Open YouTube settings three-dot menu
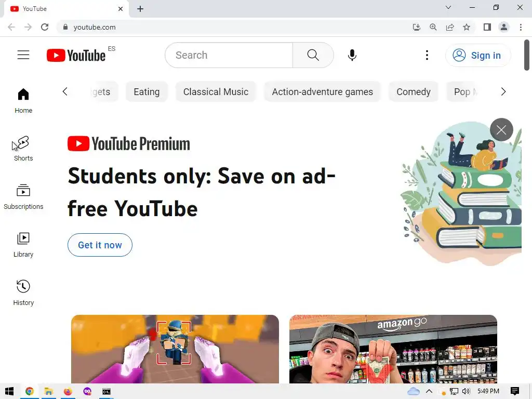The image size is (532, 399). tap(427, 55)
